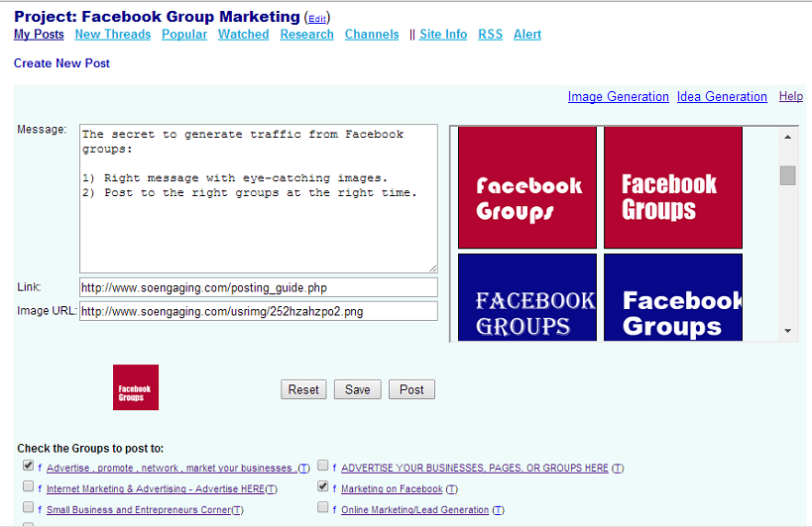Open Site Info link
The height and width of the screenshot is (527, 812).
click(x=443, y=35)
